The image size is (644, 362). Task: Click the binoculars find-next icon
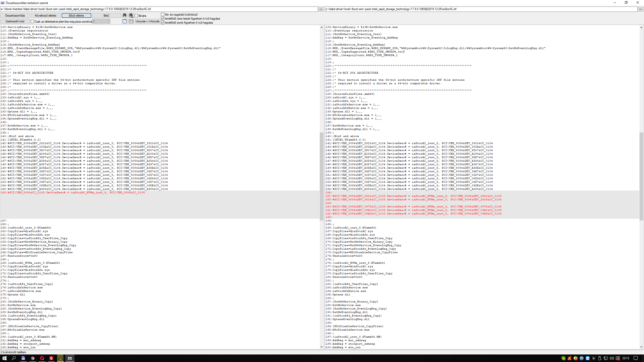tap(131, 15)
